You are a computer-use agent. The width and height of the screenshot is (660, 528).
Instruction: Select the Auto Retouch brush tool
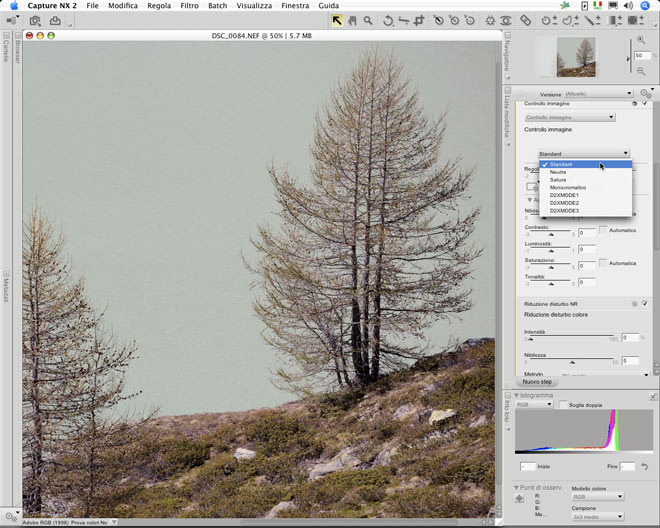[x=525, y=20]
